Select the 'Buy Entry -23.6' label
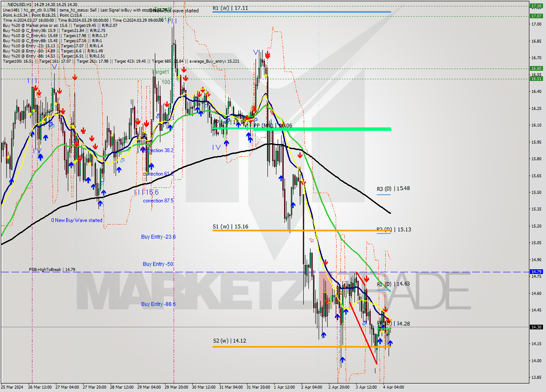Screen dimensions: 546x392 [158, 236]
